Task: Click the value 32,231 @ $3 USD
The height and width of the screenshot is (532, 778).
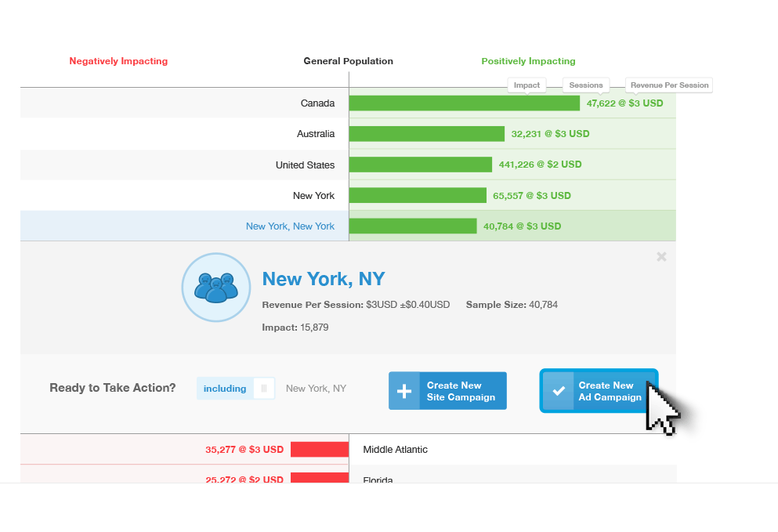Action: tap(550, 134)
